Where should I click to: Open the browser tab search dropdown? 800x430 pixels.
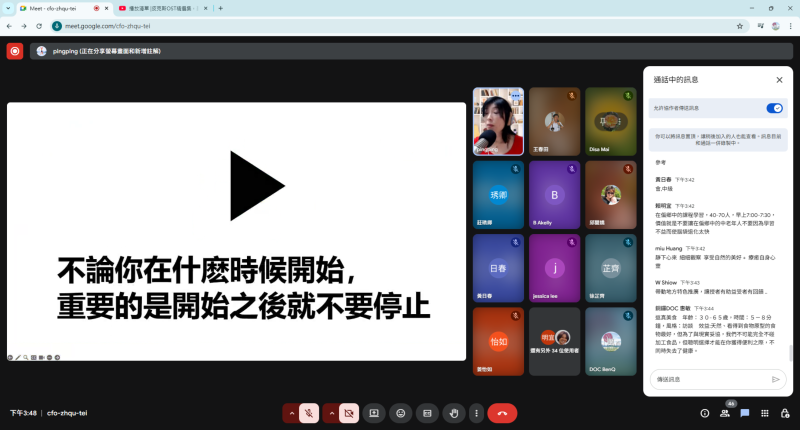[8, 8]
